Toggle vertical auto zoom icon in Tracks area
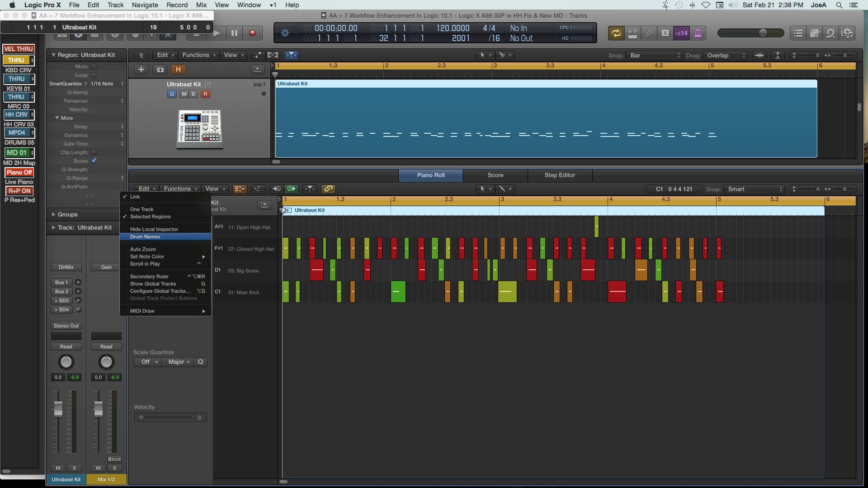The height and width of the screenshot is (488, 868). (778, 55)
